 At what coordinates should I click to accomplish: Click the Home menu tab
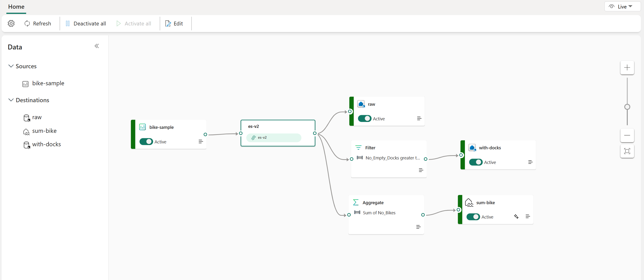click(x=16, y=6)
